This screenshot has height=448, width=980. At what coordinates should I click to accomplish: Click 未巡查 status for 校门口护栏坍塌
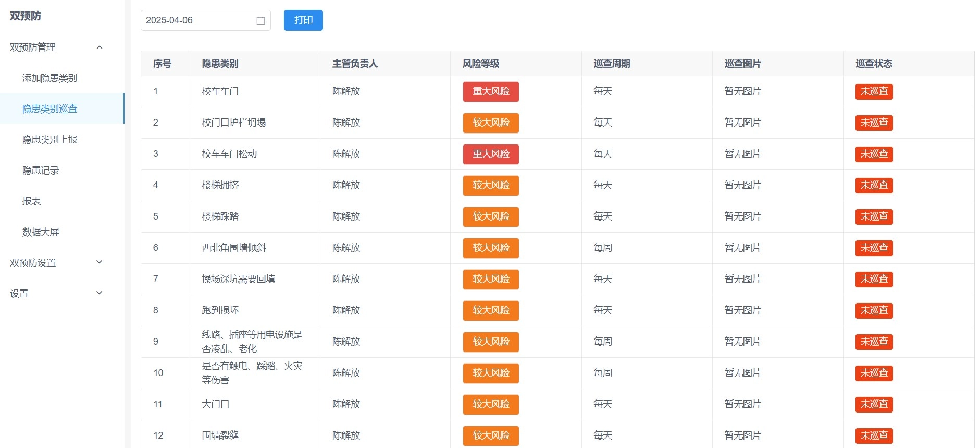click(874, 123)
